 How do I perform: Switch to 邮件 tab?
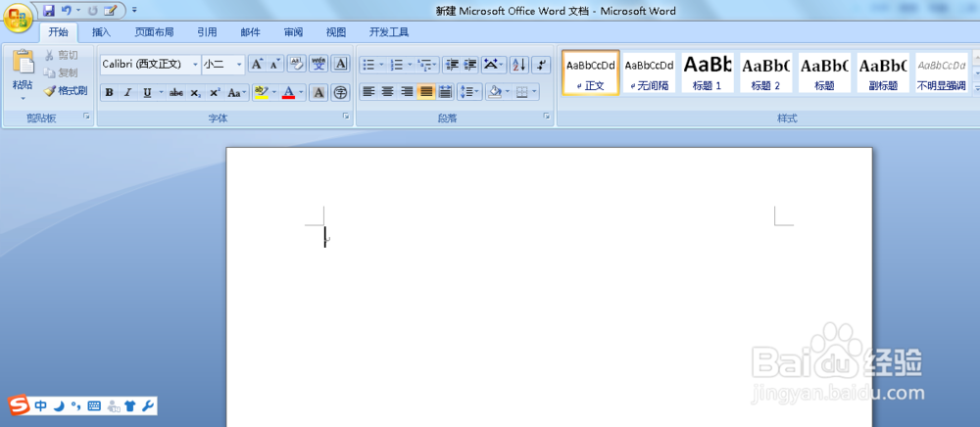click(251, 32)
